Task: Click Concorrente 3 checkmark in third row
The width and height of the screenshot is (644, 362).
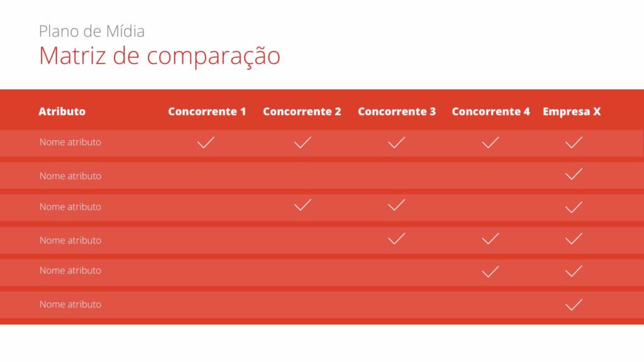Action: tap(396, 205)
